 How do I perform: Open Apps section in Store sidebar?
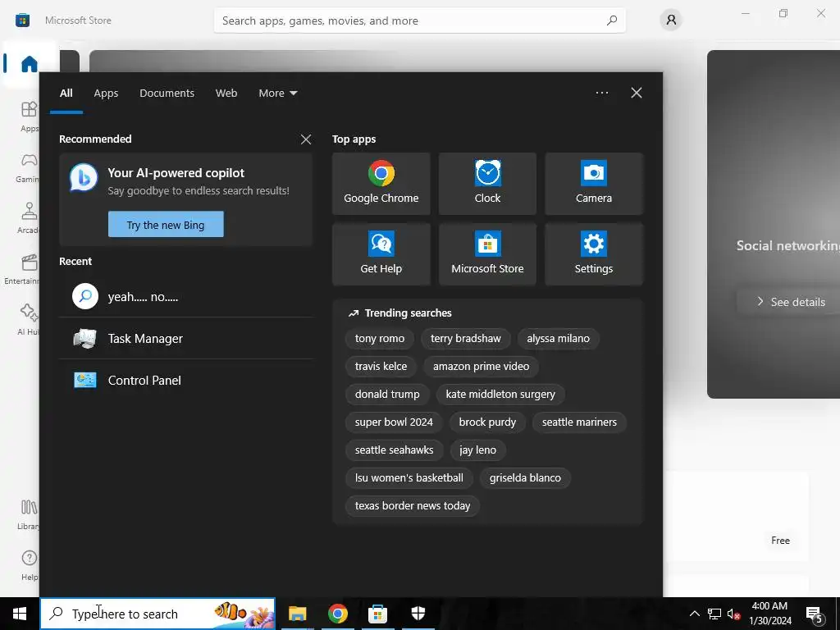[29, 116]
